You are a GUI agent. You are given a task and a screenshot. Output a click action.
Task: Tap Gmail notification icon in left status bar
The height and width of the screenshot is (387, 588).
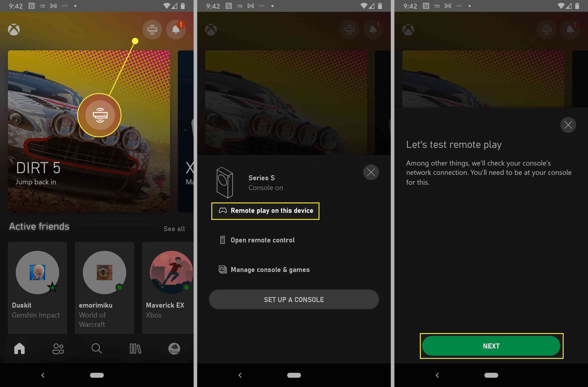point(53,6)
